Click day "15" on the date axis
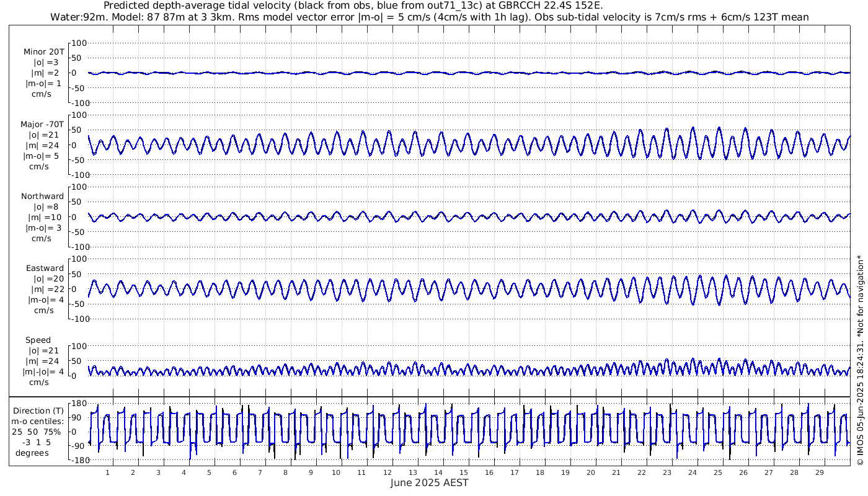This screenshot has height=496, width=868. 463,472
